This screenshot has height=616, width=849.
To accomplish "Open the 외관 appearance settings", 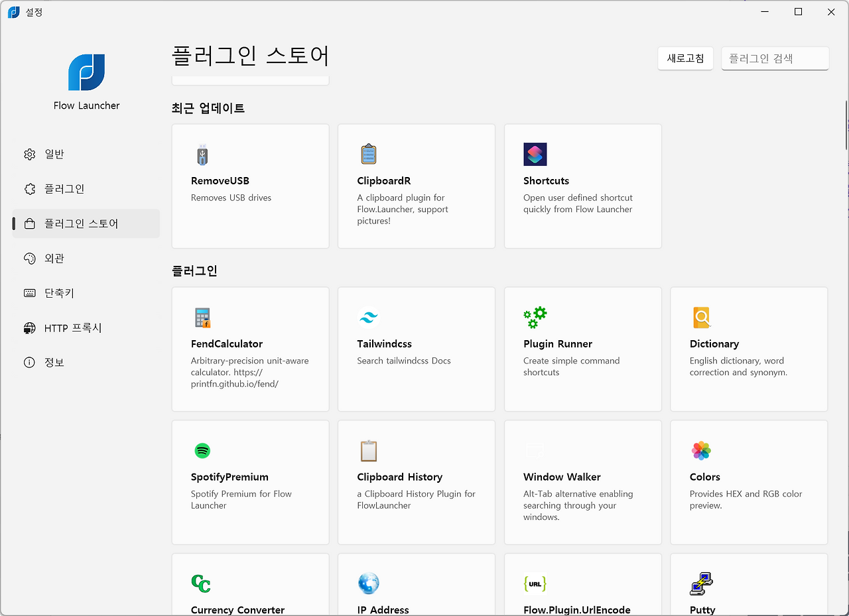I will 86,259.
